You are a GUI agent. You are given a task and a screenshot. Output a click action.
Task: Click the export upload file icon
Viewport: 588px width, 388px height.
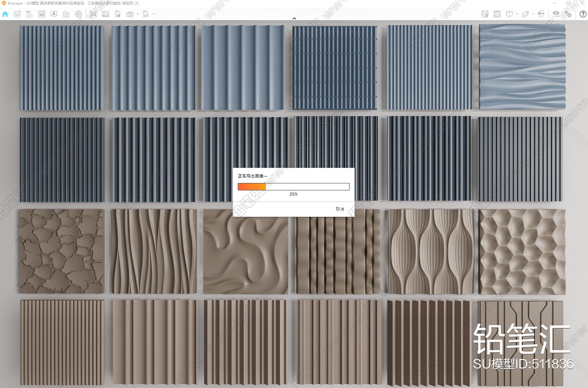point(118,14)
